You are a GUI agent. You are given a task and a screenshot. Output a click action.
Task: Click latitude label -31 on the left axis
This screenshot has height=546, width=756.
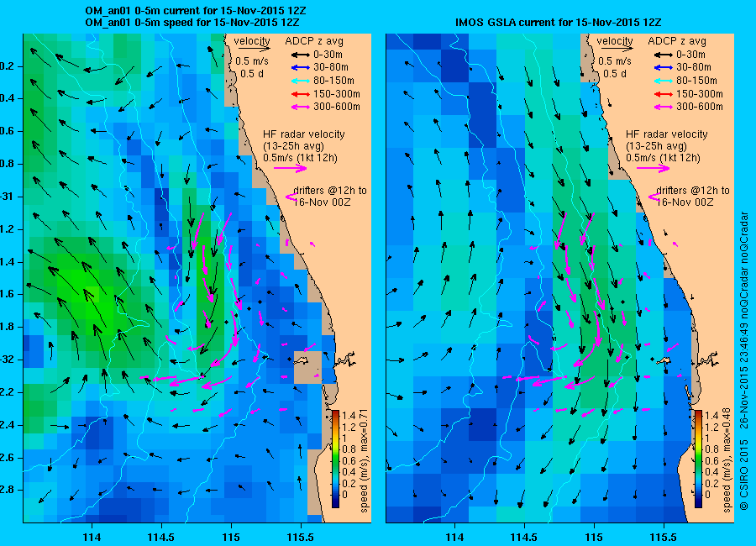(x=7, y=197)
